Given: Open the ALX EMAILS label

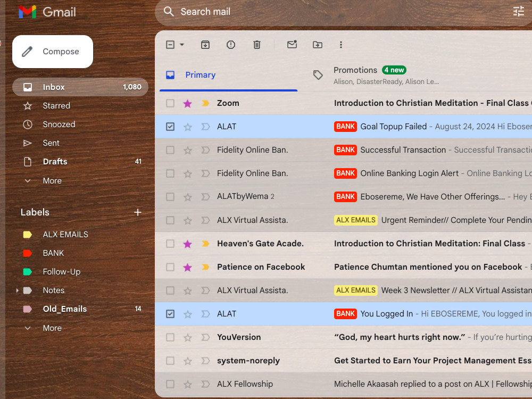Looking at the screenshot, I should pos(80,235).
